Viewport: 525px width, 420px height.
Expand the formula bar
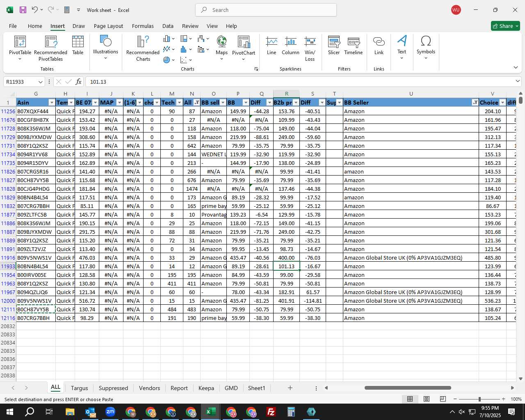coord(518,82)
